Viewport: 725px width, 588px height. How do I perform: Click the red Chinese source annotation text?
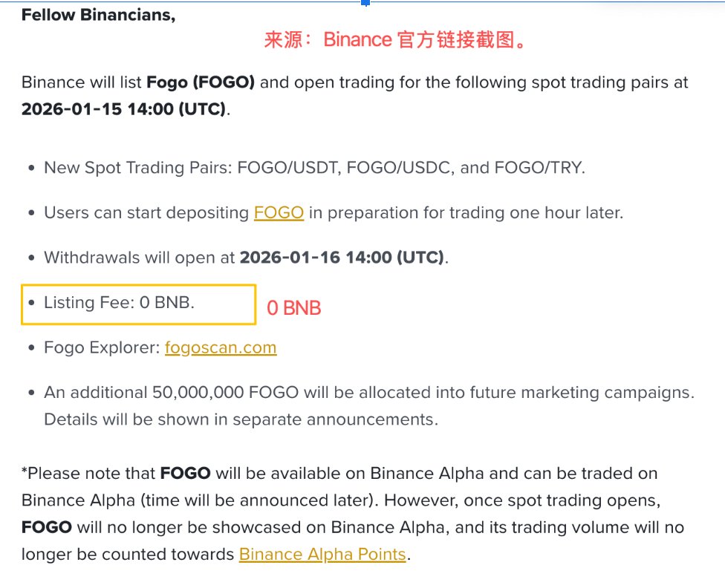point(396,40)
